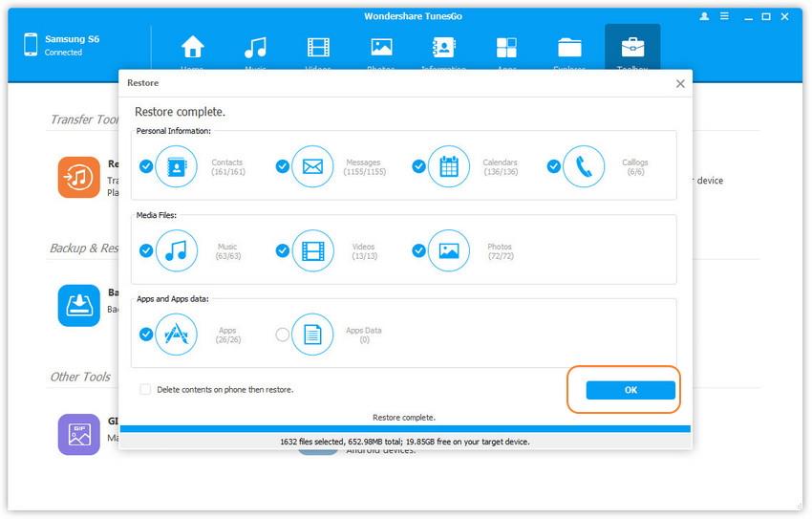The width and height of the screenshot is (812, 519).
Task: Enable Delete contents on phone then restore
Action: (x=145, y=390)
